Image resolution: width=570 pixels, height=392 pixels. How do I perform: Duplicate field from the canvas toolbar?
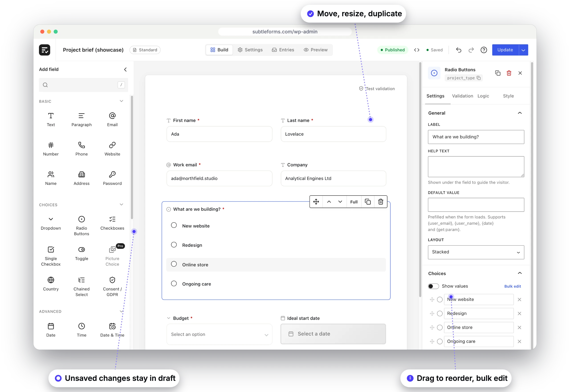pos(368,202)
